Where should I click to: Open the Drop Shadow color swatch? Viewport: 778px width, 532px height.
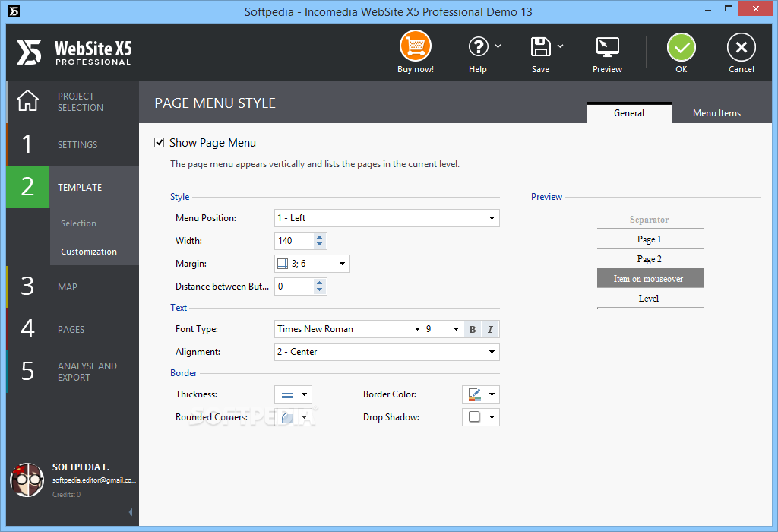click(474, 417)
